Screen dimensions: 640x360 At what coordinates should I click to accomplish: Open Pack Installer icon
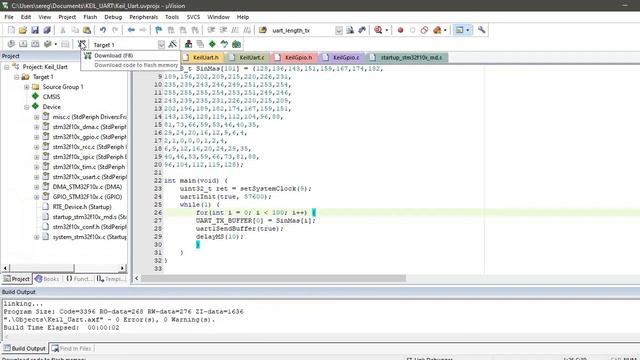[236, 44]
